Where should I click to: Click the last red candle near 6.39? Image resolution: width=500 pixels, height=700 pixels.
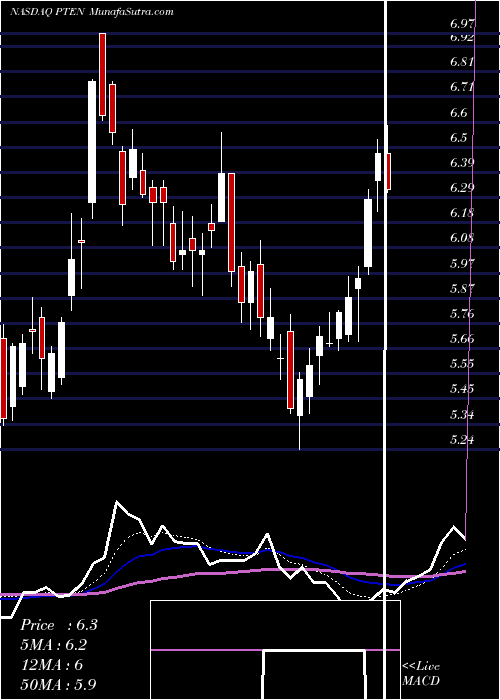[x=388, y=171]
